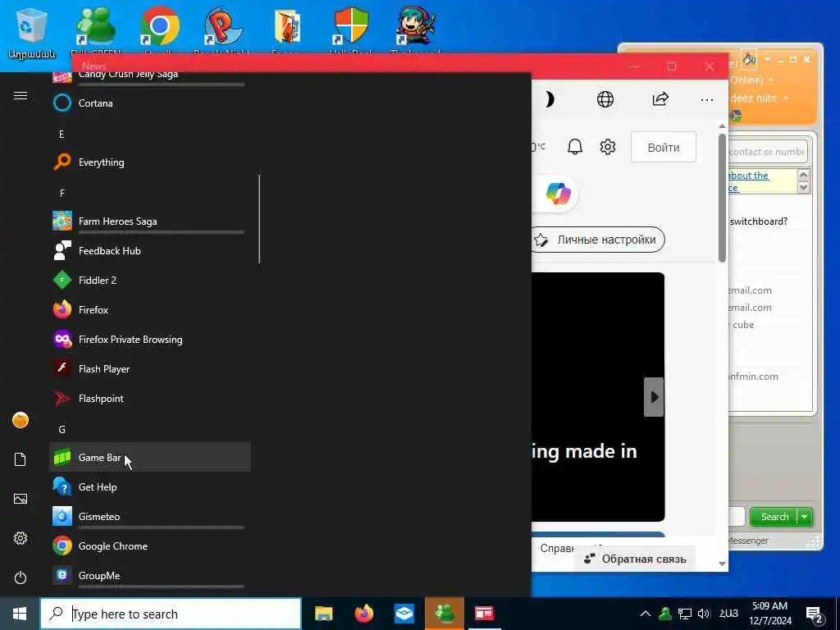Viewport: 840px width, 630px height.
Task: Open Game Bar app
Action: (149, 457)
